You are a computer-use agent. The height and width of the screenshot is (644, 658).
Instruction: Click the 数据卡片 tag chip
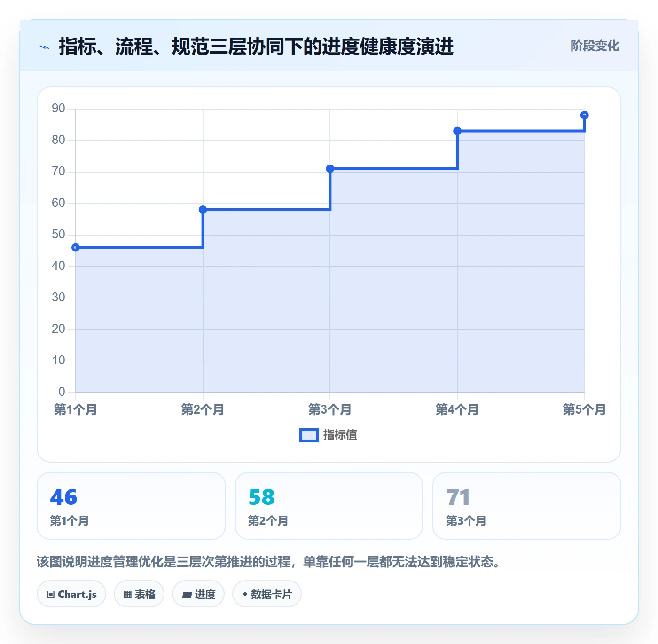pyautogui.click(x=267, y=594)
